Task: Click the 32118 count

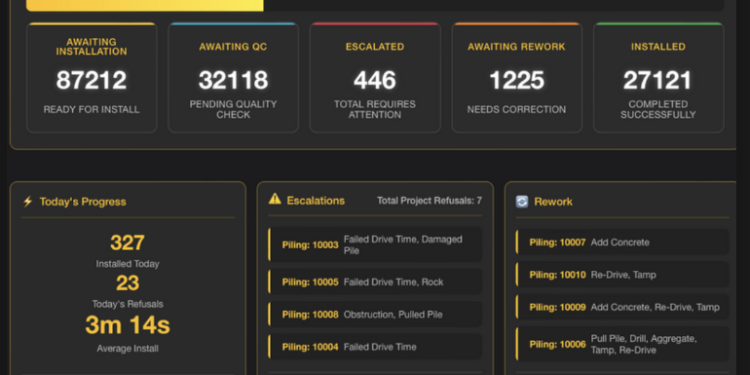Action: (233, 80)
